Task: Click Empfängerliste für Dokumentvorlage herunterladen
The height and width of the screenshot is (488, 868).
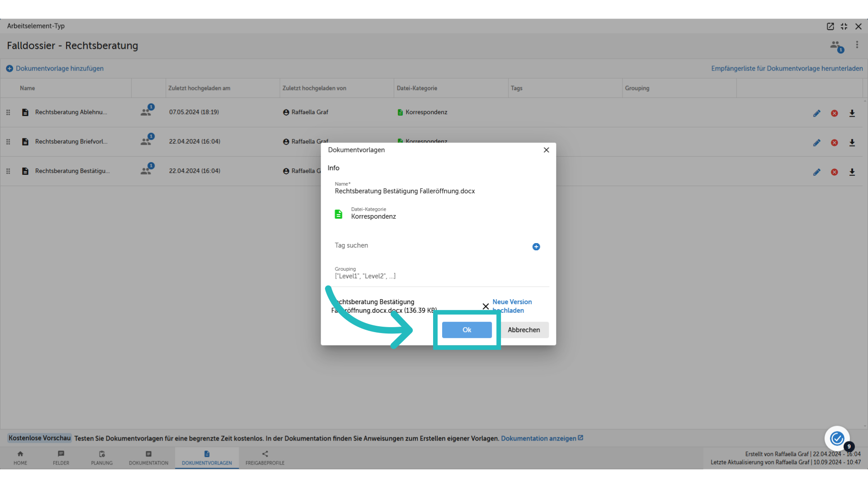Action: [787, 68]
